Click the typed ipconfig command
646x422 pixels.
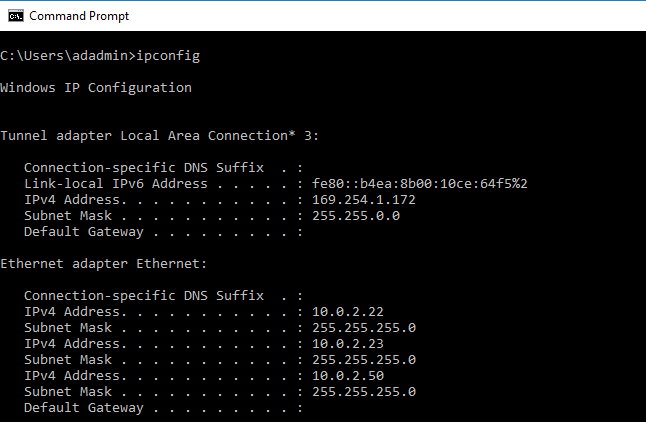172,55
